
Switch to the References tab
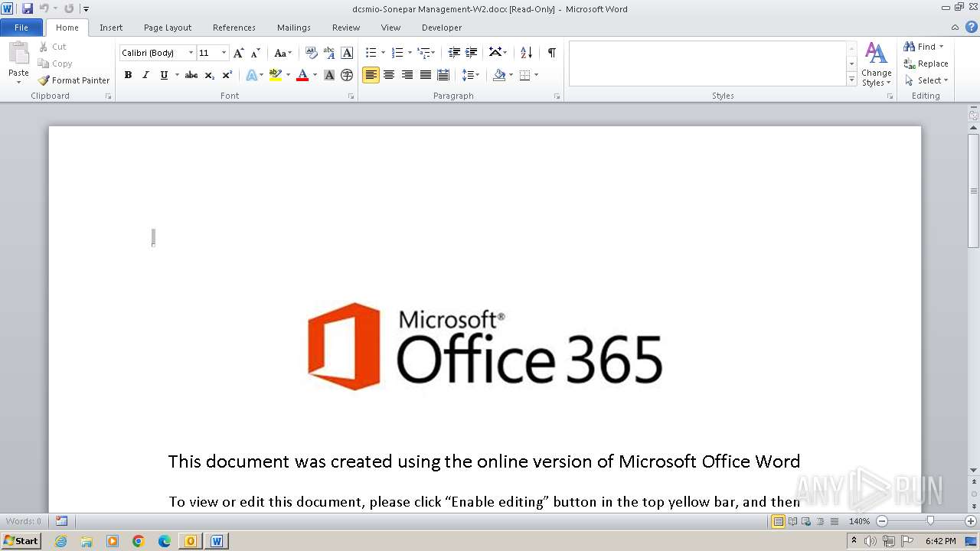coord(234,28)
